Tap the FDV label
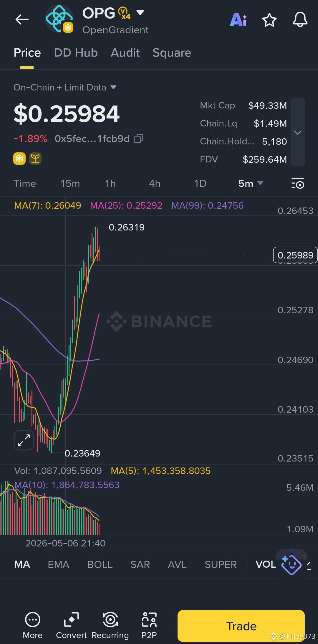318x644 pixels. [x=209, y=159]
